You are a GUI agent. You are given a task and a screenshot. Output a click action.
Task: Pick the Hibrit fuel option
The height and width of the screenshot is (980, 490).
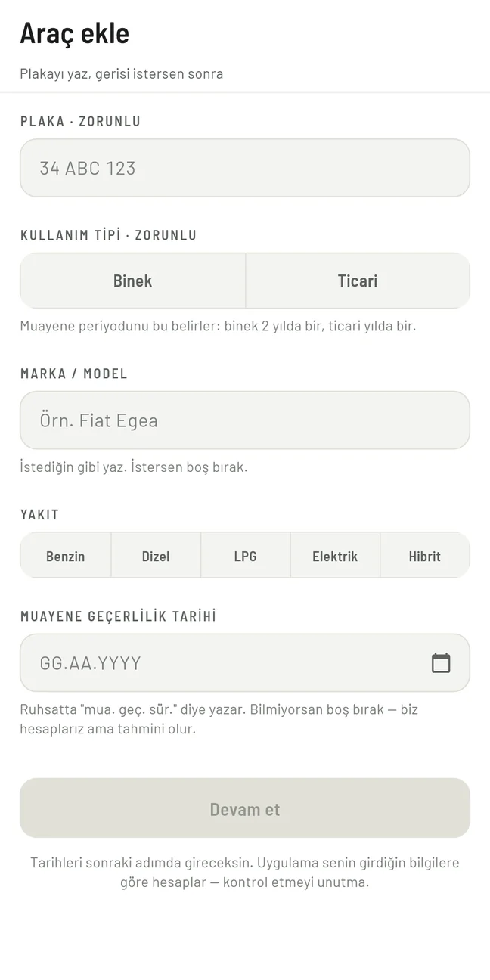pyautogui.click(x=425, y=556)
